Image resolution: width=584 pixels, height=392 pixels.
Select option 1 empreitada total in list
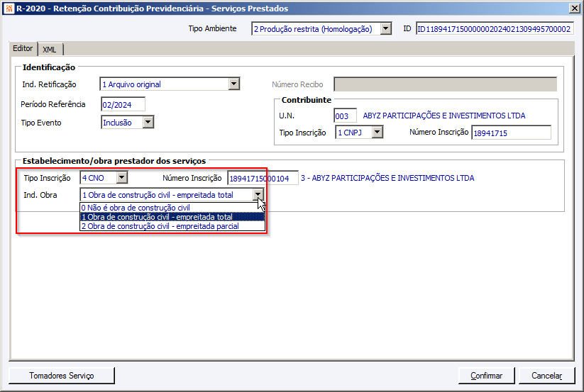point(172,217)
